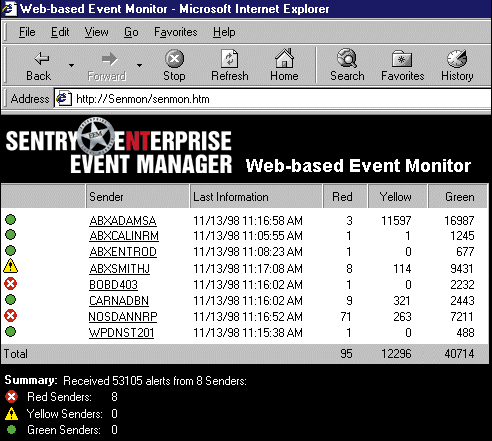Click the Web-based Event Monitor heading
Viewport: 492px width, 441px height.
tap(358, 166)
